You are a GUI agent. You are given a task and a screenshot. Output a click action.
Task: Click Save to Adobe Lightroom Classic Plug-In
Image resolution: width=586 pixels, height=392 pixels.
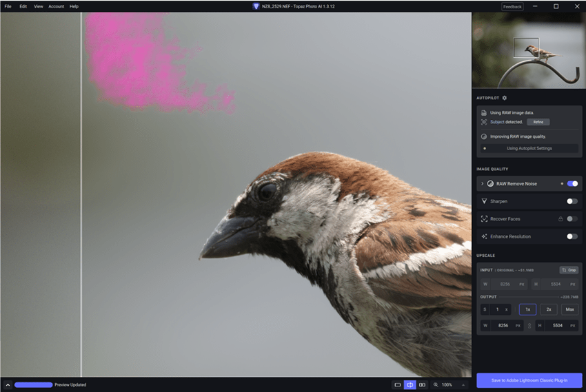click(x=529, y=380)
